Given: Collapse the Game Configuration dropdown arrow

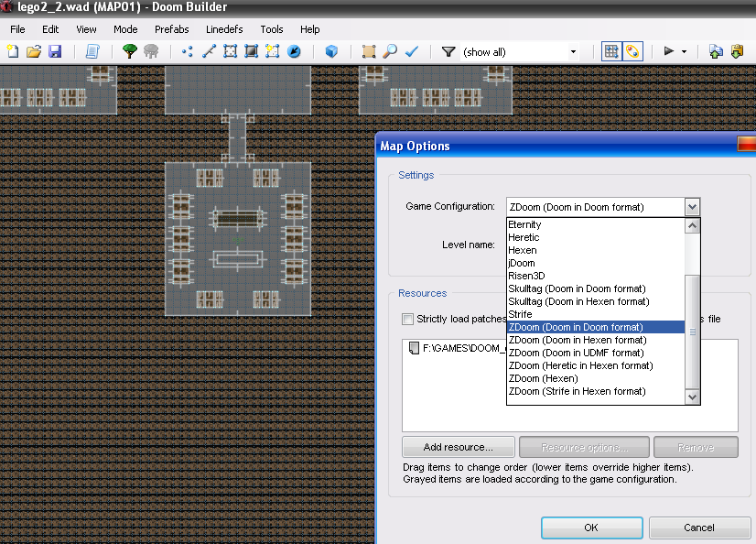Looking at the screenshot, I should (x=692, y=207).
